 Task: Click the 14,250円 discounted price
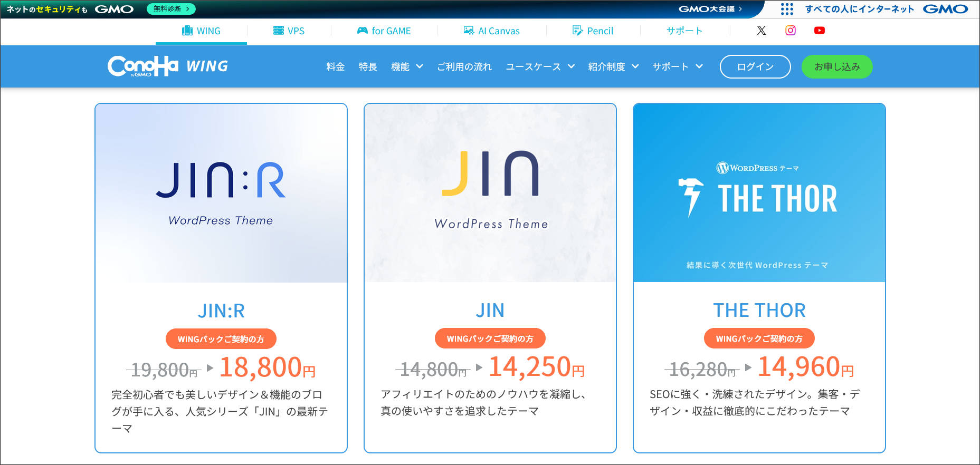coord(537,367)
